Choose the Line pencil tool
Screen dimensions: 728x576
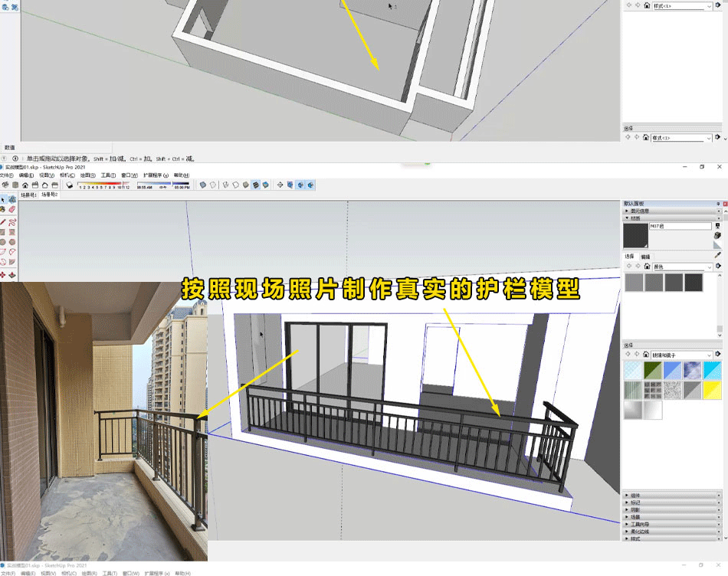click(x=3, y=221)
